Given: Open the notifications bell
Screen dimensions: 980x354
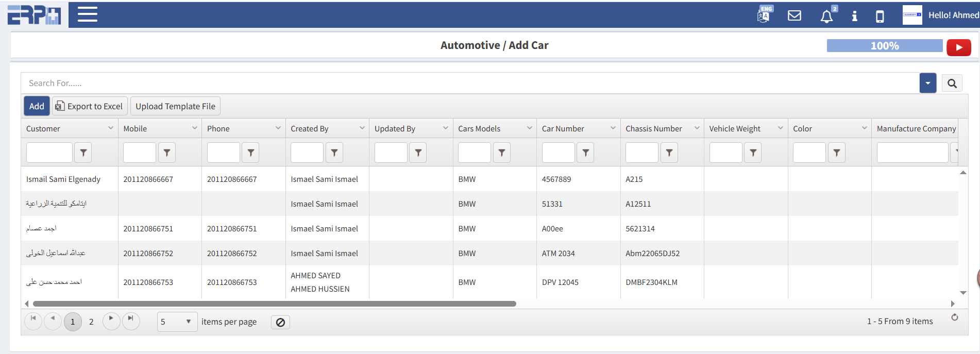Looking at the screenshot, I should [826, 16].
